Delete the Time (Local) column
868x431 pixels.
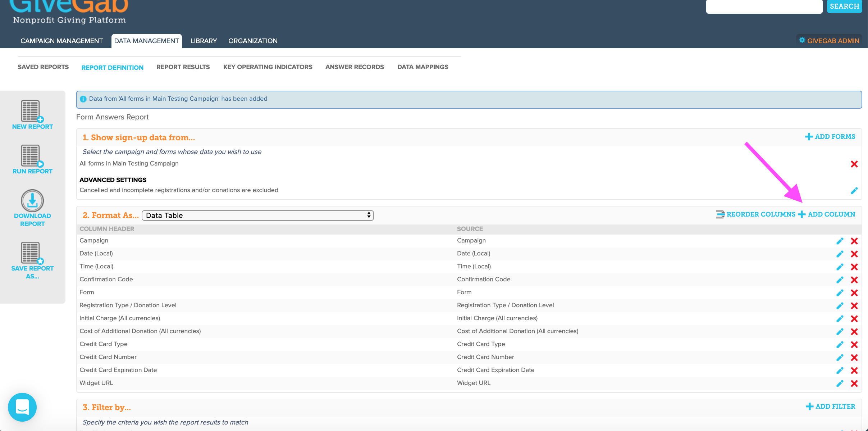point(854,267)
